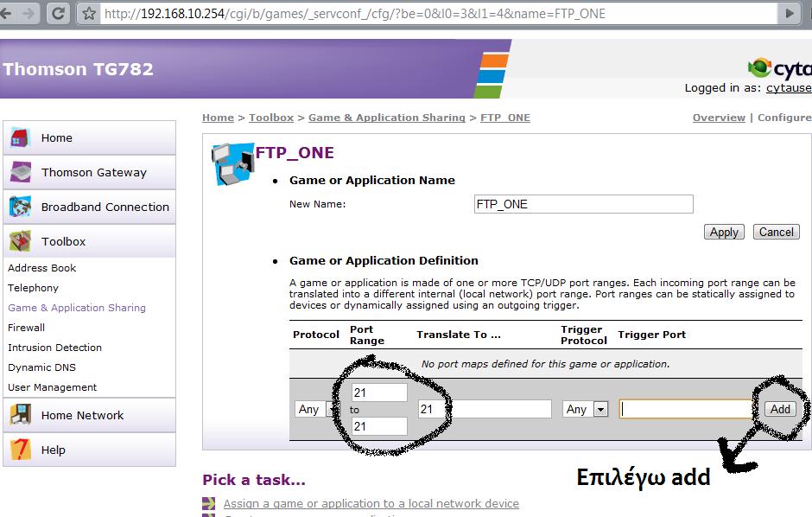
Task: Click the Toolbox icon in sidebar
Action: click(x=20, y=241)
